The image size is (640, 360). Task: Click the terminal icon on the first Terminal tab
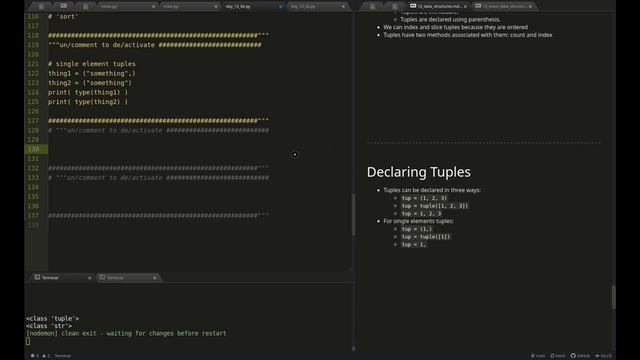point(37,278)
